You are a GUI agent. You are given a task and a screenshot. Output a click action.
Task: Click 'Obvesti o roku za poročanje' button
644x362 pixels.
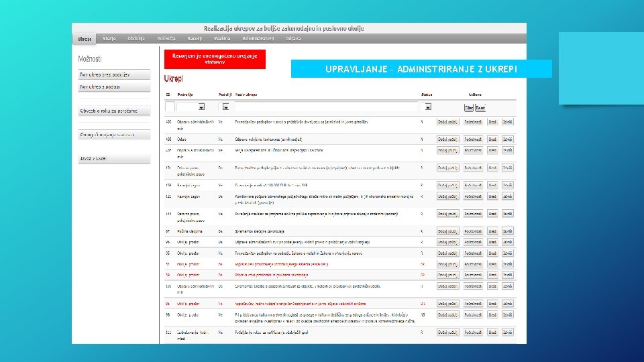tap(114, 111)
